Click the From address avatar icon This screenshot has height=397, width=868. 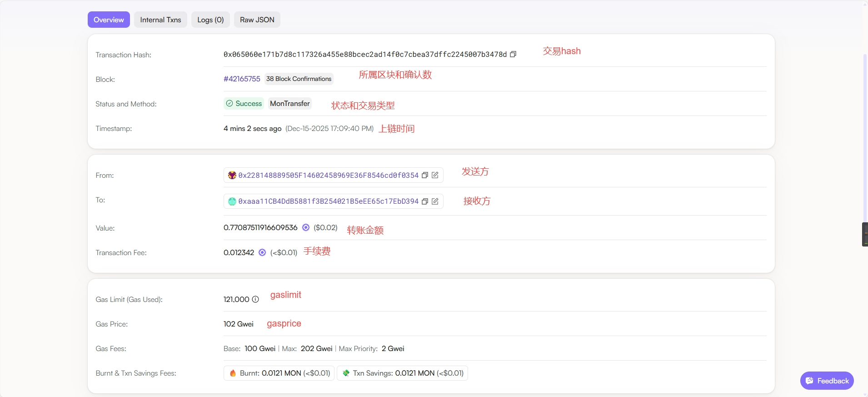pos(232,175)
